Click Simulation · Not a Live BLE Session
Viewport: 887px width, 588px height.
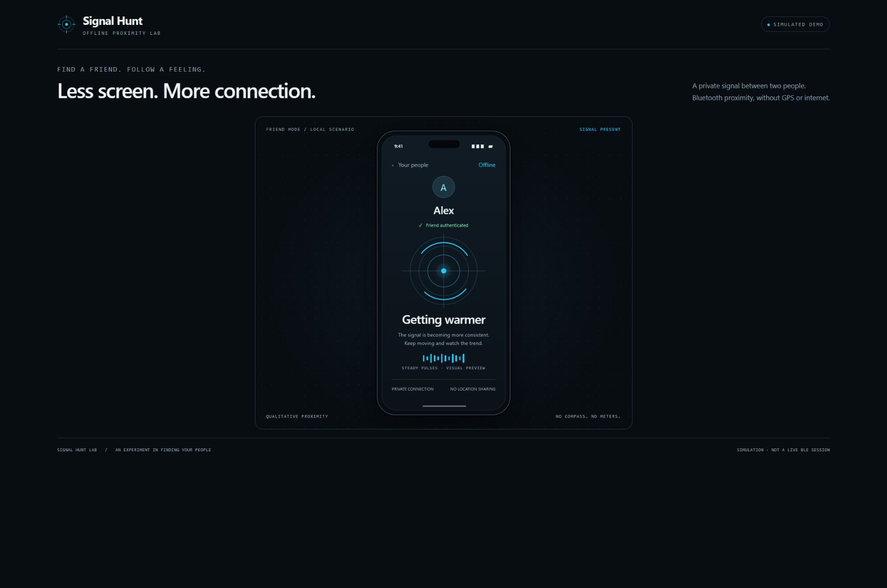[783, 450]
